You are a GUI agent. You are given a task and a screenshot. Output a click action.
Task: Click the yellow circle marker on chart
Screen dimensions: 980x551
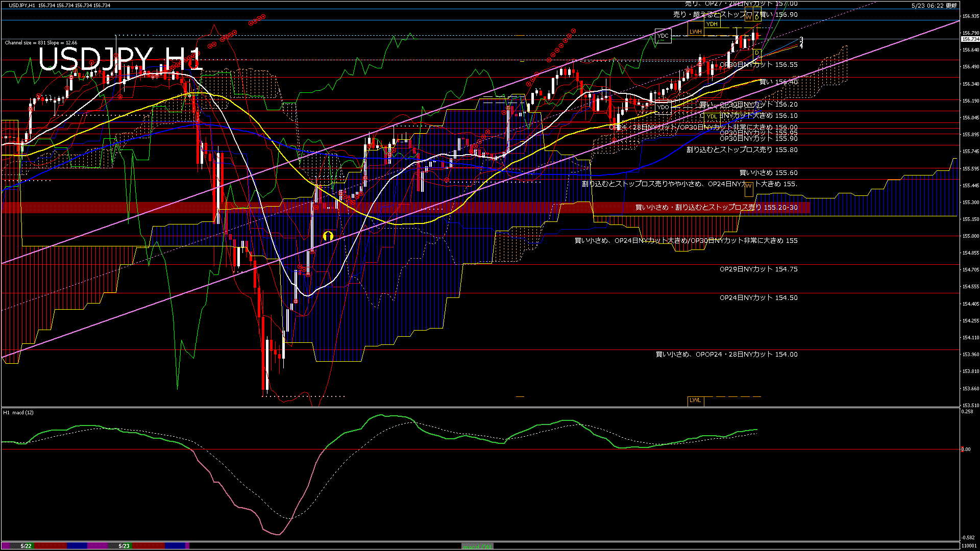click(x=328, y=236)
